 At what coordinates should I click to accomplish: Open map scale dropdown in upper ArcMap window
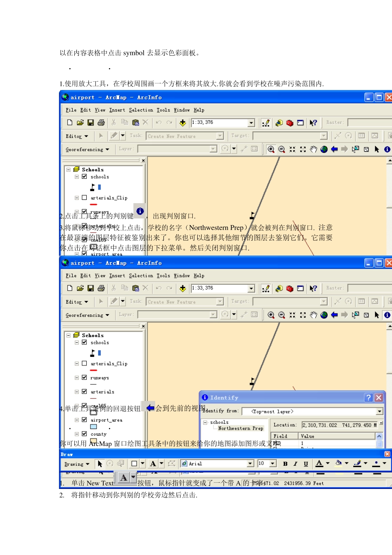[x=251, y=123]
